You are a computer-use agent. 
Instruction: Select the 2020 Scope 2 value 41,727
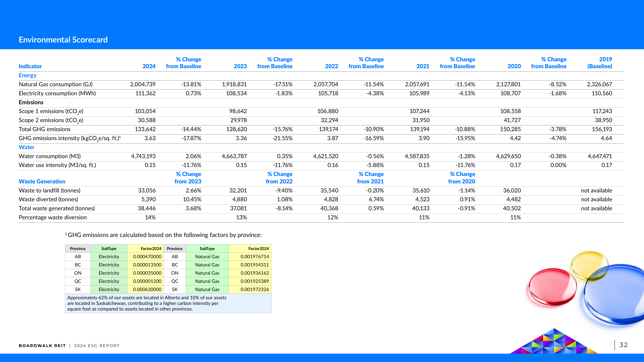click(x=512, y=120)
